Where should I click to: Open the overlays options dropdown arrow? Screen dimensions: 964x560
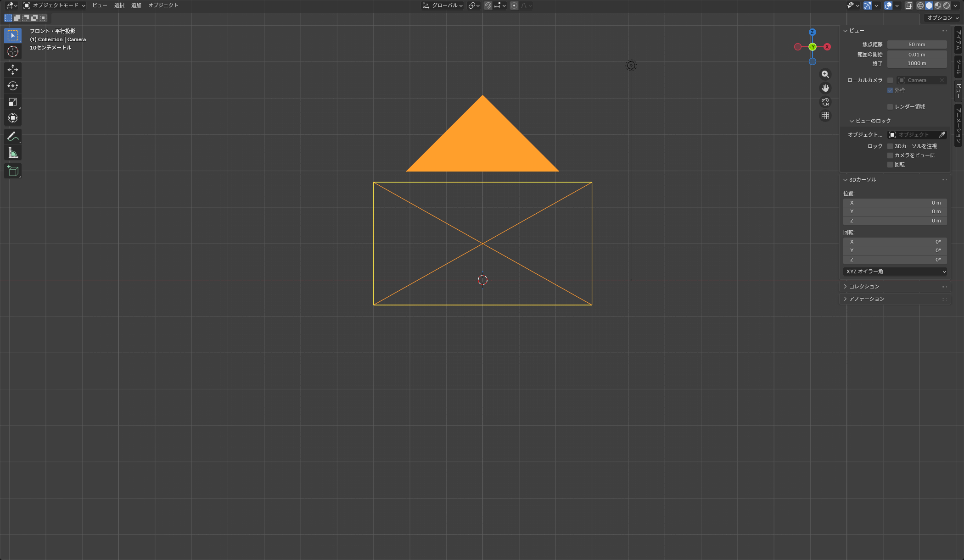pyautogui.click(x=897, y=6)
